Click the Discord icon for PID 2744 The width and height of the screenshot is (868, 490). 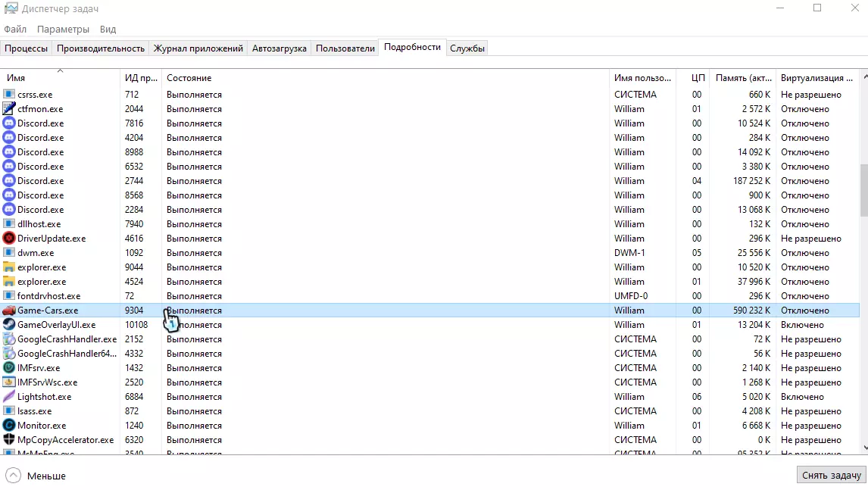click(x=9, y=181)
